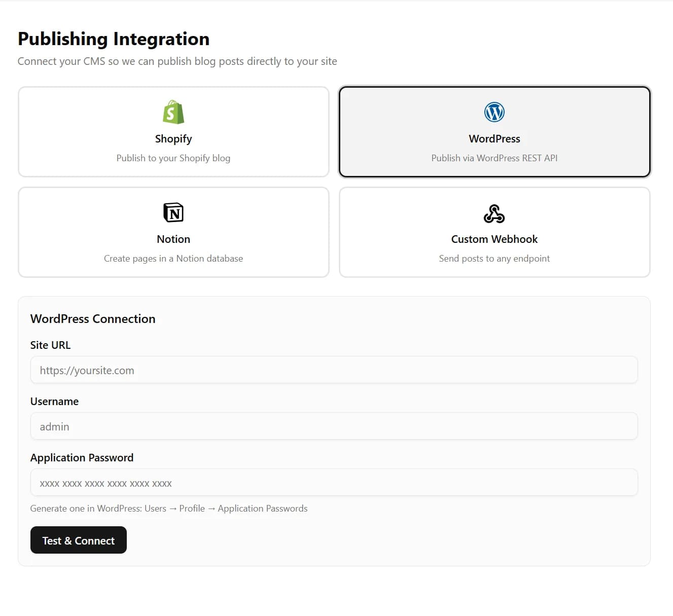Click the Application Passwords helper text

coord(169,508)
